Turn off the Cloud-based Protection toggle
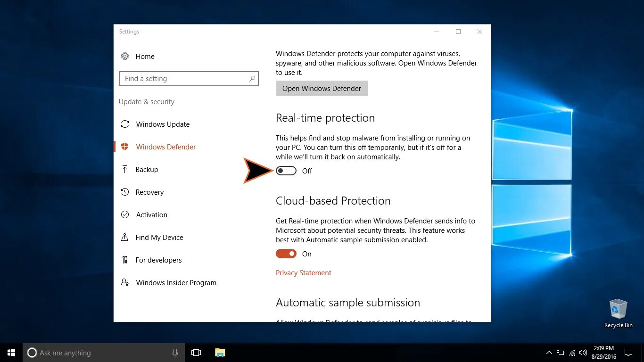 click(x=286, y=254)
